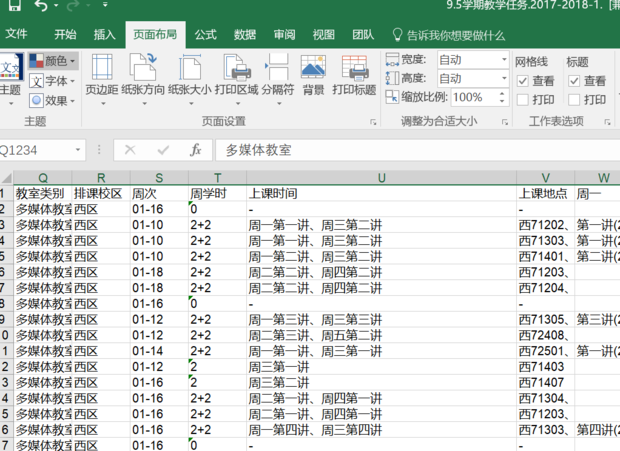620x451 pixels.
Task: Click the 排课校区 header cell
Action: pos(101,194)
